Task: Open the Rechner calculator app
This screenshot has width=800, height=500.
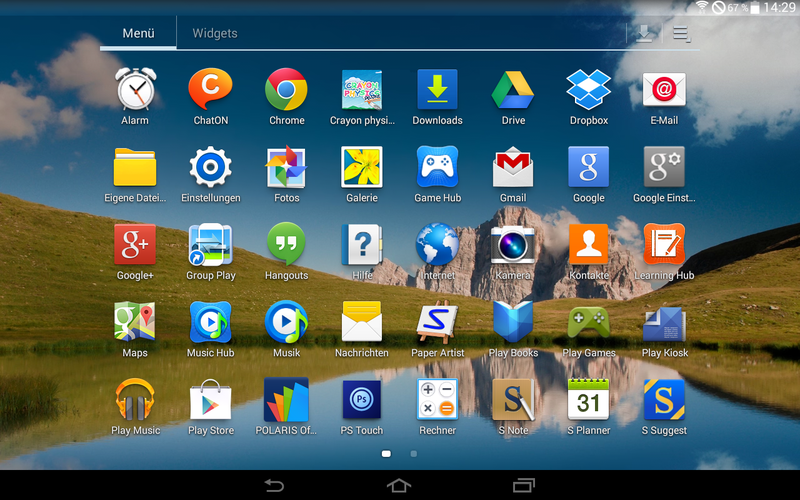Action: pos(437,400)
